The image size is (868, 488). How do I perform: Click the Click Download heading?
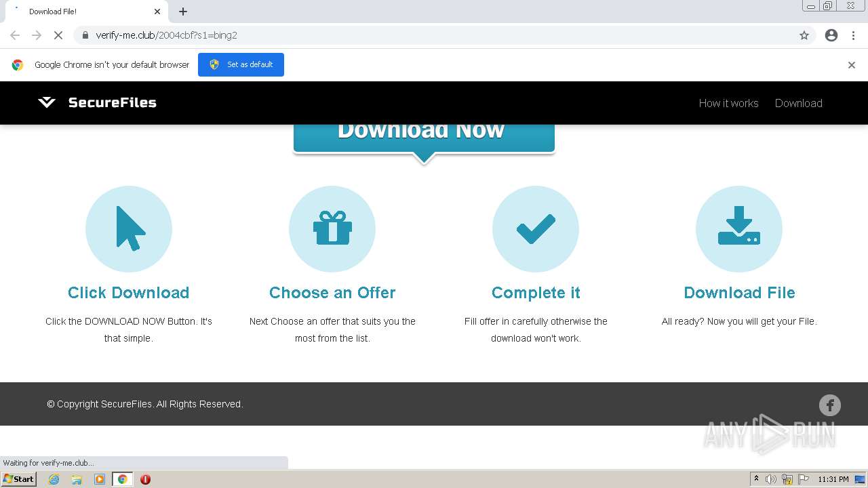(x=129, y=293)
